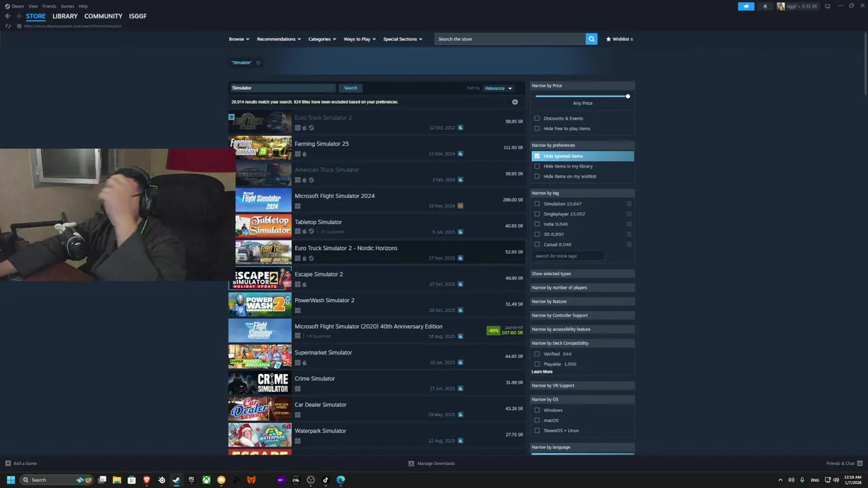Tick the Indie tag checkbox
The image size is (868, 488).
[537, 224]
